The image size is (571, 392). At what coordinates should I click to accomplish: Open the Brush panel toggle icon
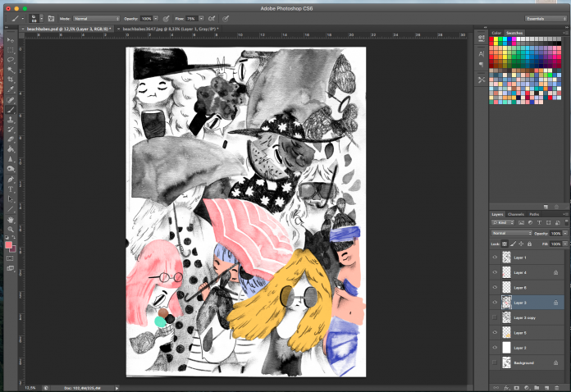pos(51,19)
